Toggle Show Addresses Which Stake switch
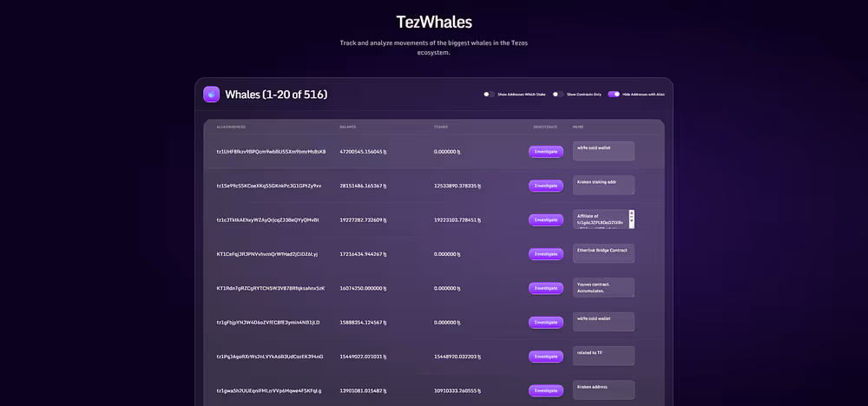 point(490,94)
